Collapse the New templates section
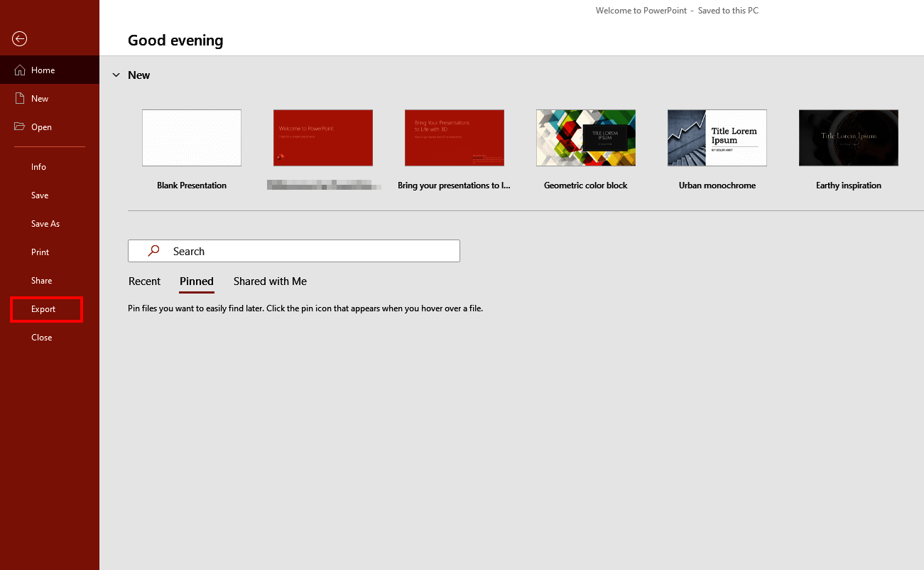Screen dimensions: 924x570 pyautogui.click(x=116, y=75)
